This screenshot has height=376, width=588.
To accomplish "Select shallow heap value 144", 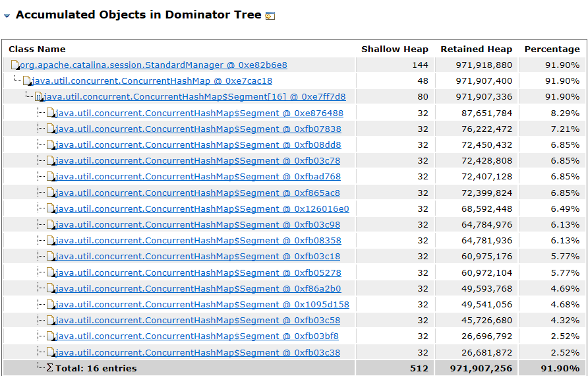I will click(x=420, y=65).
